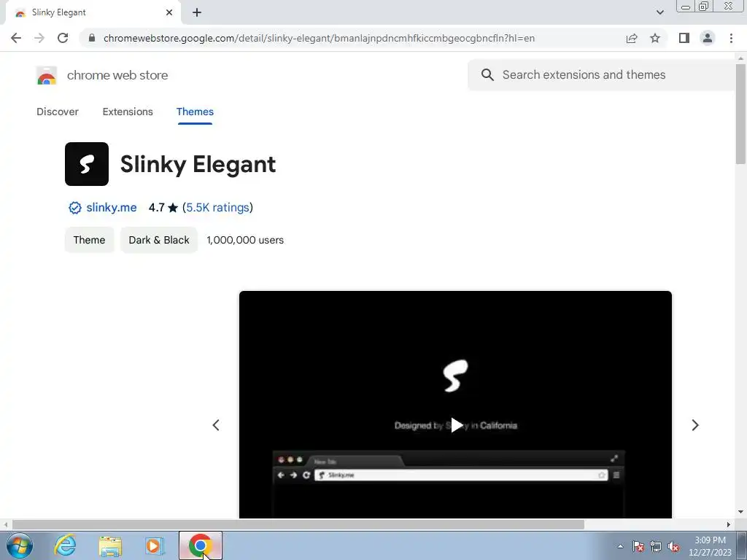Open the Windows Start menu

click(x=20, y=545)
